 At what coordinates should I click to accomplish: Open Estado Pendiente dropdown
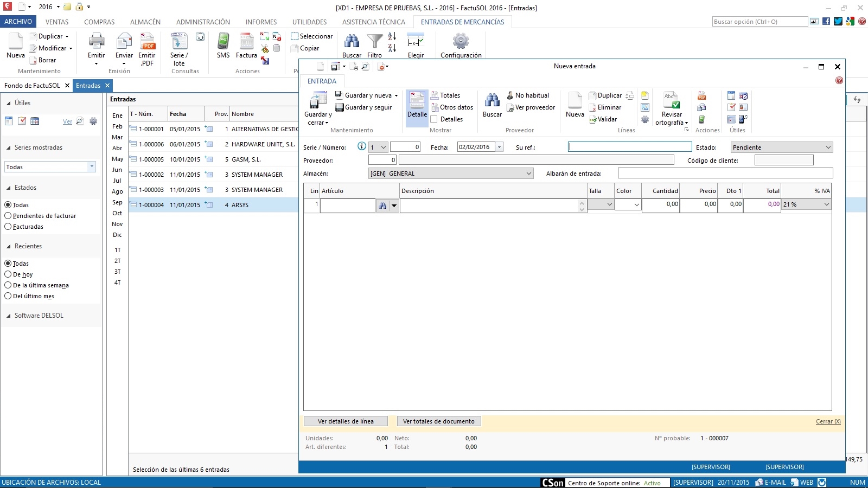point(782,147)
